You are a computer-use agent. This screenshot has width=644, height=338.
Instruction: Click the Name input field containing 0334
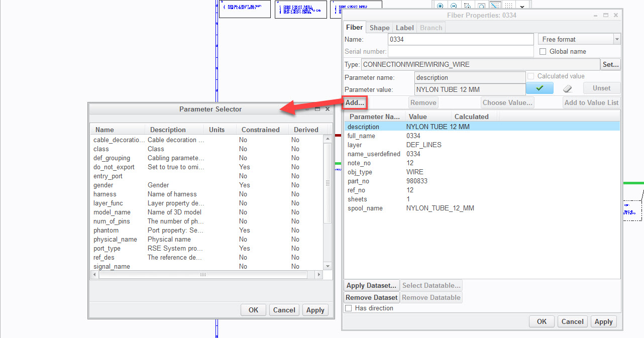pos(461,39)
